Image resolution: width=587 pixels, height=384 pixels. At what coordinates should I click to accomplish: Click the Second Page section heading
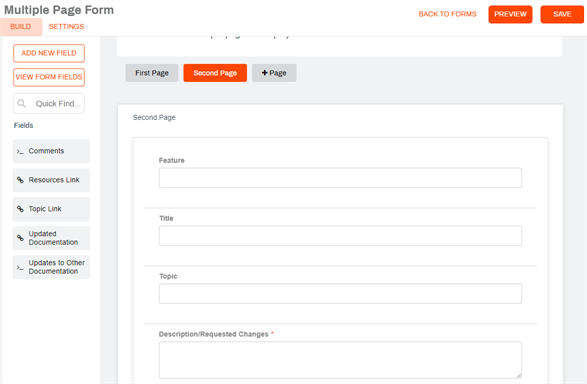click(154, 118)
